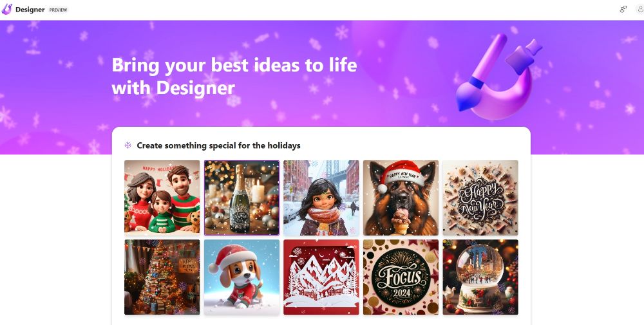Open the girl in snowy street image
Viewport: 644px width, 325px height.
[x=321, y=198]
